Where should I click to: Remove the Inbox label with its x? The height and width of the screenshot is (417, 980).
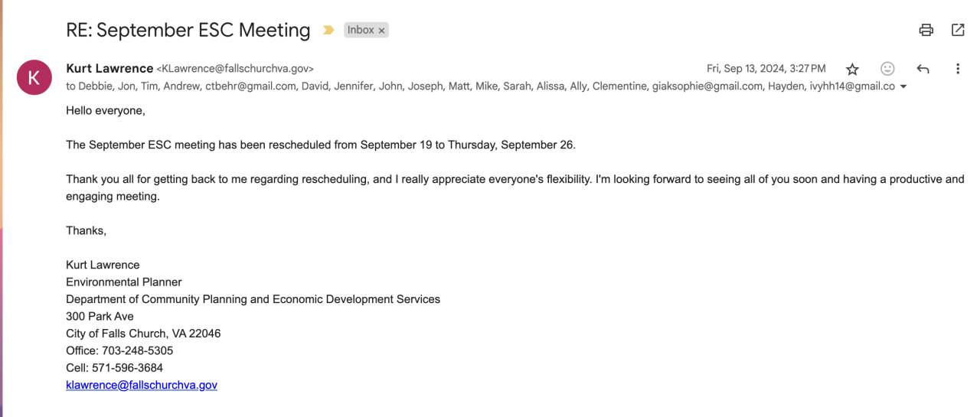coord(381,31)
